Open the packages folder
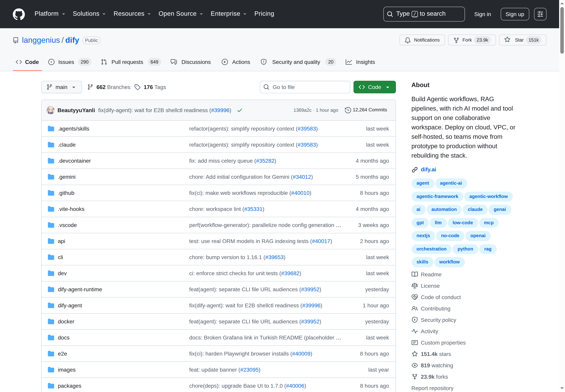Viewport: 565px width, 392px height. (70, 386)
